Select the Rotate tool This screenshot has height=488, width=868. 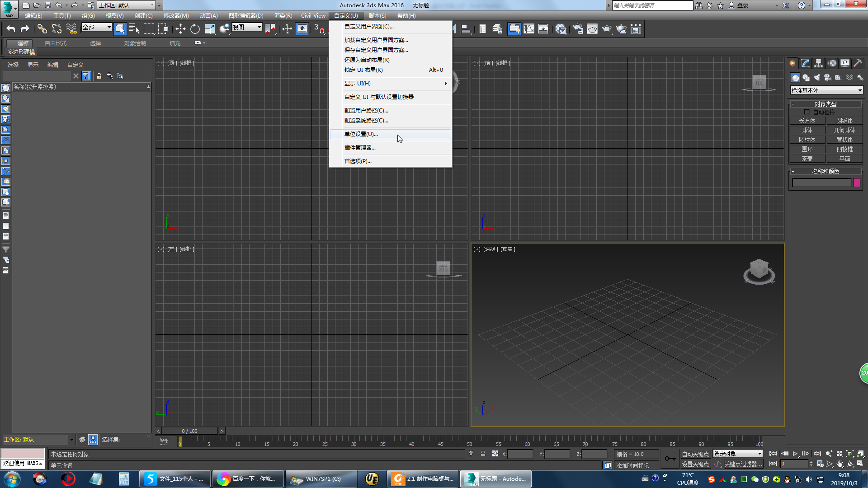click(x=195, y=29)
